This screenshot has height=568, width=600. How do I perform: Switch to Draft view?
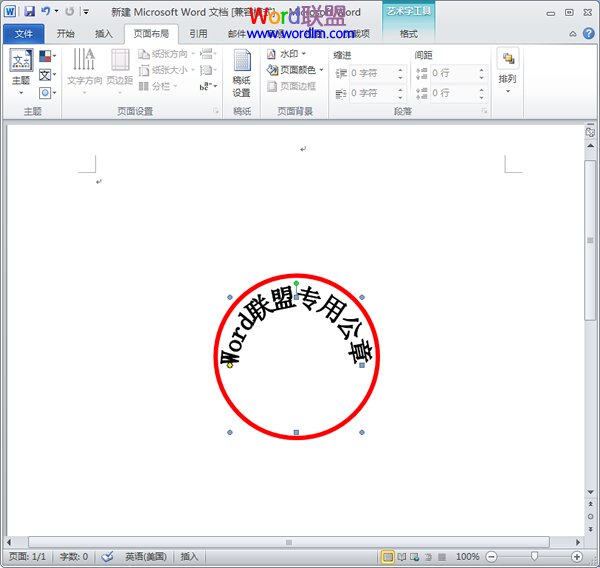[x=442, y=557]
